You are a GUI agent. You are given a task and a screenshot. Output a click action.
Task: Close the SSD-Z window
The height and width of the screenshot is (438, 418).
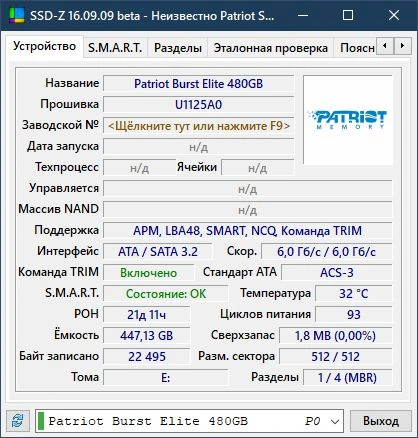pyautogui.click(x=394, y=15)
